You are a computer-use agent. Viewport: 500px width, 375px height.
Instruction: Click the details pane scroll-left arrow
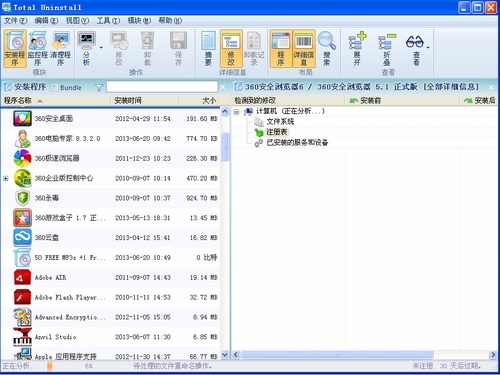coord(236,355)
